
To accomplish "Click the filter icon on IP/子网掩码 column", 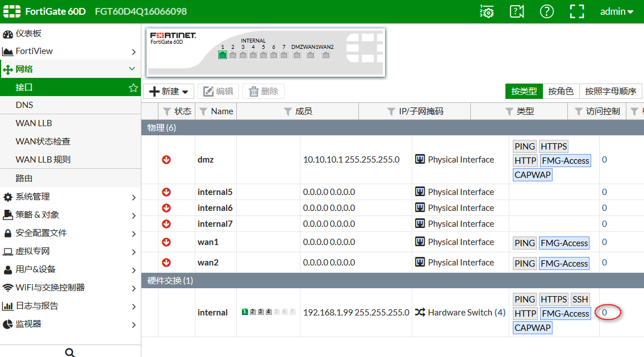I will click(391, 111).
